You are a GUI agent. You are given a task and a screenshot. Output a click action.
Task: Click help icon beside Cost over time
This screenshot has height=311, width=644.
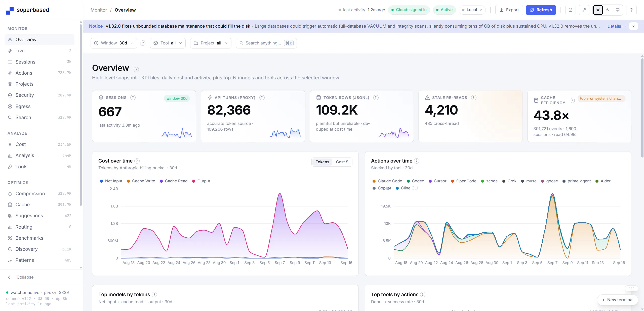(x=137, y=161)
